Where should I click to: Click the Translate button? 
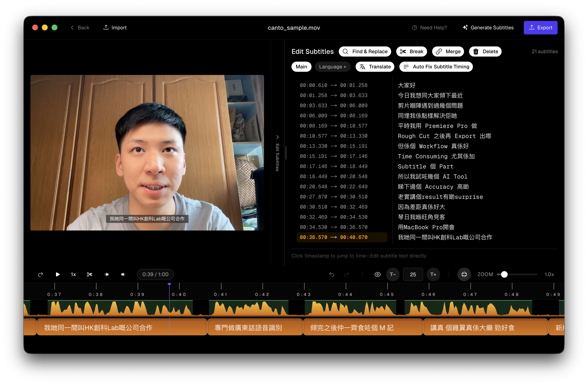pos(375,67)
